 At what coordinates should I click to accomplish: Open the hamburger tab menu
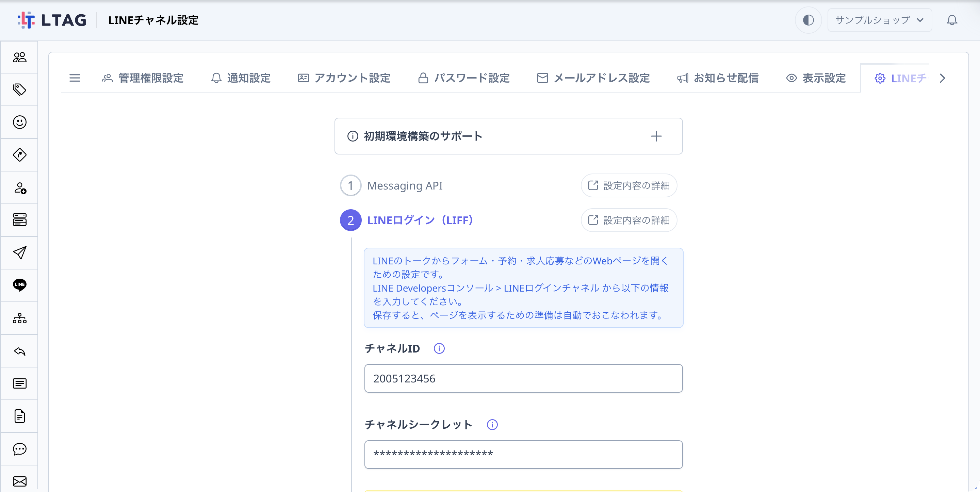pyautogui.click(x=75, y=78)
